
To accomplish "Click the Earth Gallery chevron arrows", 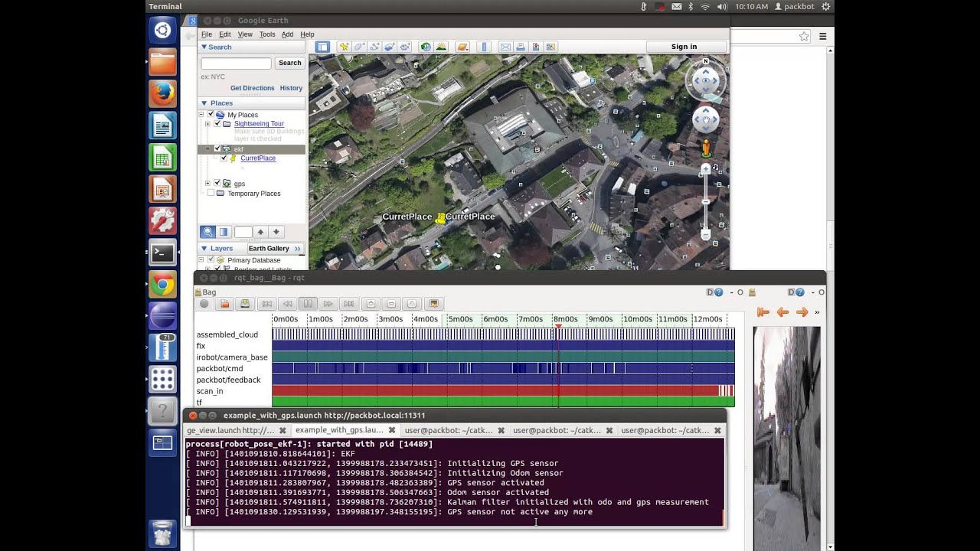I will 298,249.
